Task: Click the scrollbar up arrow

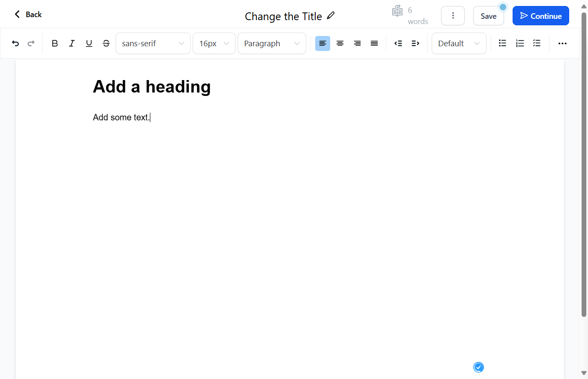Action: pos(584,6)
